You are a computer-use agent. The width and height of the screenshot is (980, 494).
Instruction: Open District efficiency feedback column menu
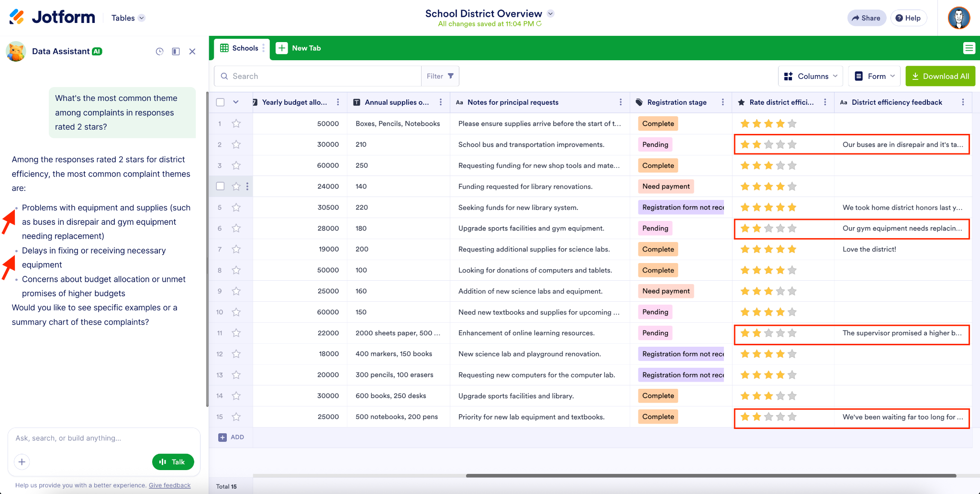(963, 102)
